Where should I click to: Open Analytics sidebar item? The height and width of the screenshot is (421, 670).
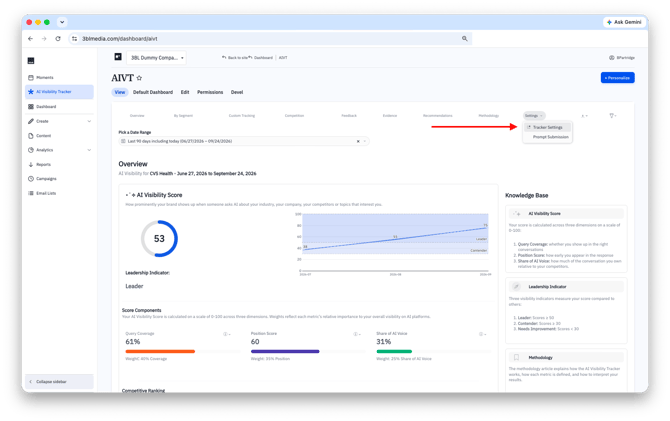click(x=41, y=150)
